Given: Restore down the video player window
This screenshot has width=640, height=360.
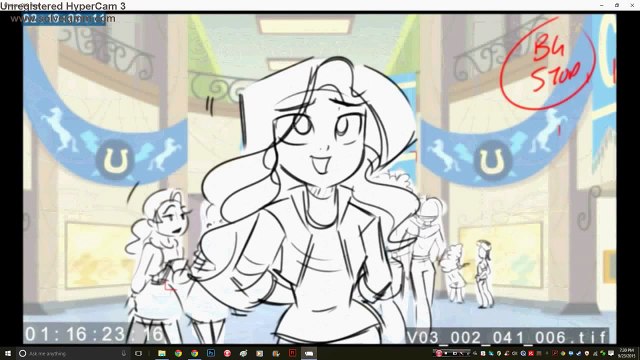Looking at the screenshot, I should point(617,5).
